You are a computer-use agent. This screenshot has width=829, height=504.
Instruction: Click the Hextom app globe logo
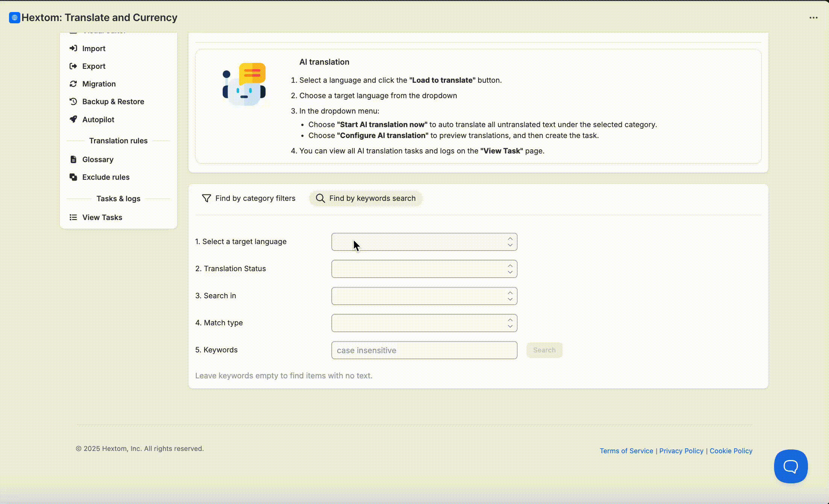point(15,18)
